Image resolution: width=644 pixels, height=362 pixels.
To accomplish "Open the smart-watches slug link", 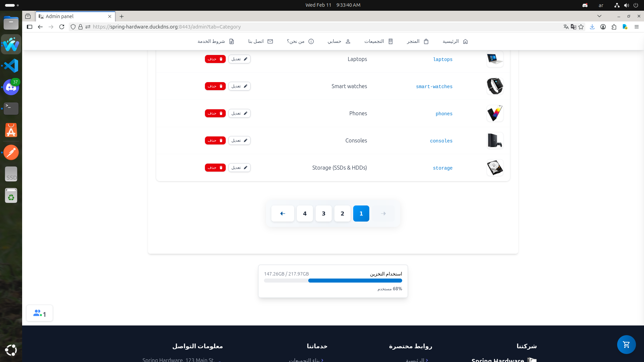I will 434,86.
